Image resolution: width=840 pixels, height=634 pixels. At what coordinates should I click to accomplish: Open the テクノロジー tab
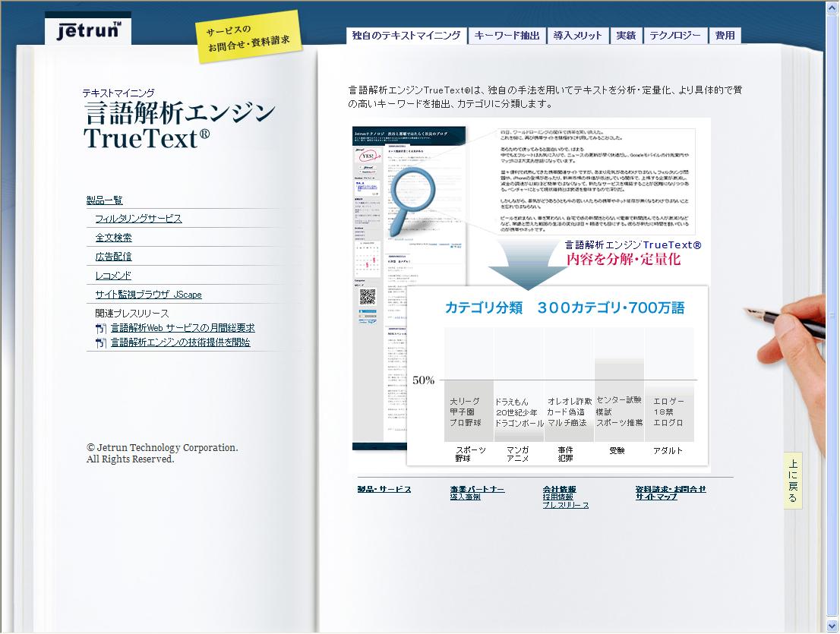point(675,36)
